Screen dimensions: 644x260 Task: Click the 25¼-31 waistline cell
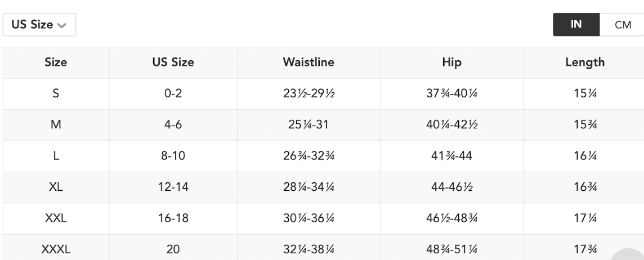308,125
